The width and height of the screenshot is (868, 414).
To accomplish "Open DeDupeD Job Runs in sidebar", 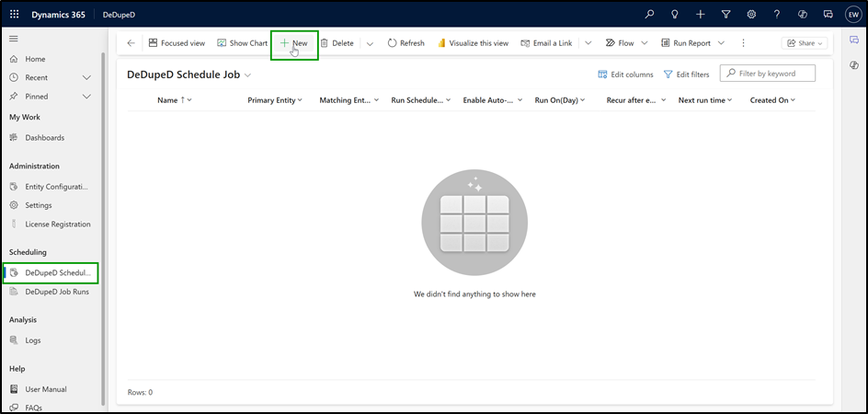I will click(x=56, y=292).
